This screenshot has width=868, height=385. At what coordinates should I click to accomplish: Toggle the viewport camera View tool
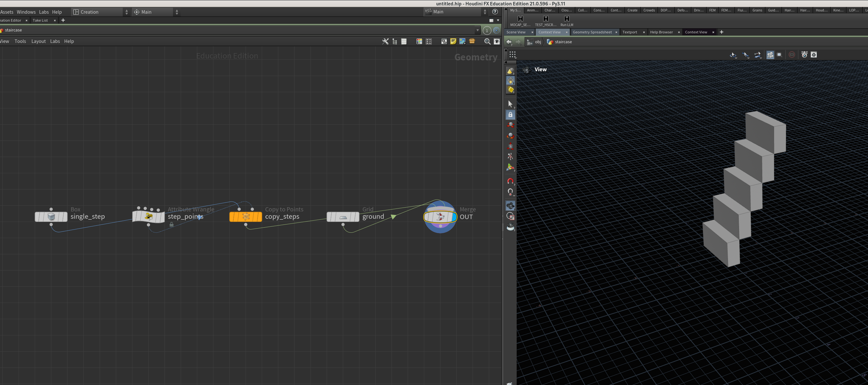point(510,206)
